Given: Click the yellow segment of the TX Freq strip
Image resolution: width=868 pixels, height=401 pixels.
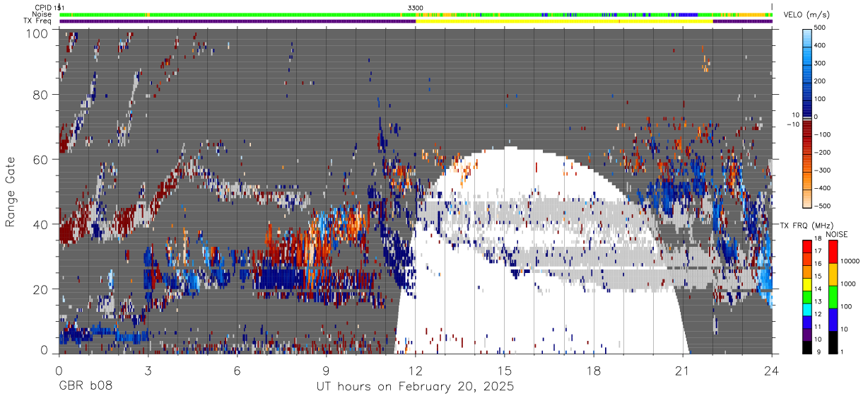Looking at the screenshot, I should 564,21.
